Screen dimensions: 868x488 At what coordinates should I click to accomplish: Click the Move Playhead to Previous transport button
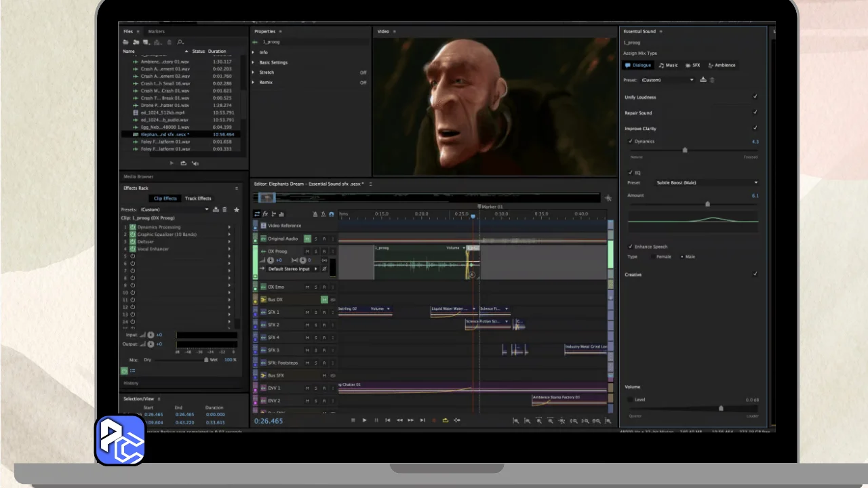388,420
